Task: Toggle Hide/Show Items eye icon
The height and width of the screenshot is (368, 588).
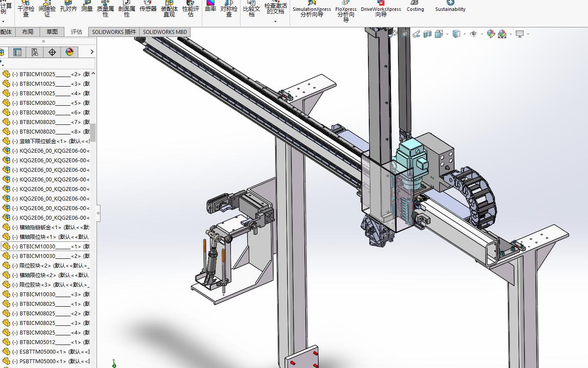Action: [474, 33]
